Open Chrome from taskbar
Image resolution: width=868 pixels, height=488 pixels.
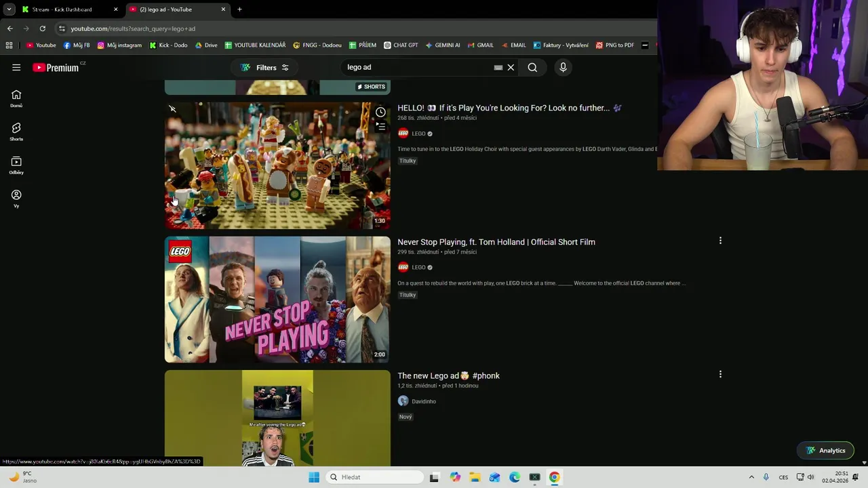click(555, 477)
